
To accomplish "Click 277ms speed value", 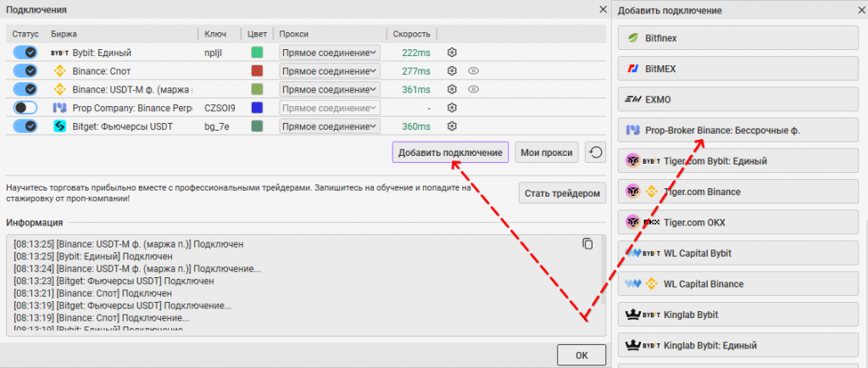I will tap(416, 71).
